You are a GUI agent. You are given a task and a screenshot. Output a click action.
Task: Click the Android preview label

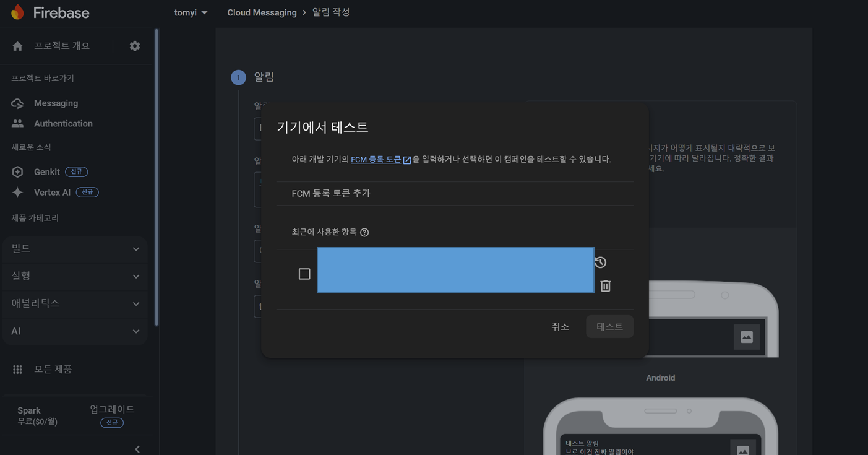pos(660,378)
